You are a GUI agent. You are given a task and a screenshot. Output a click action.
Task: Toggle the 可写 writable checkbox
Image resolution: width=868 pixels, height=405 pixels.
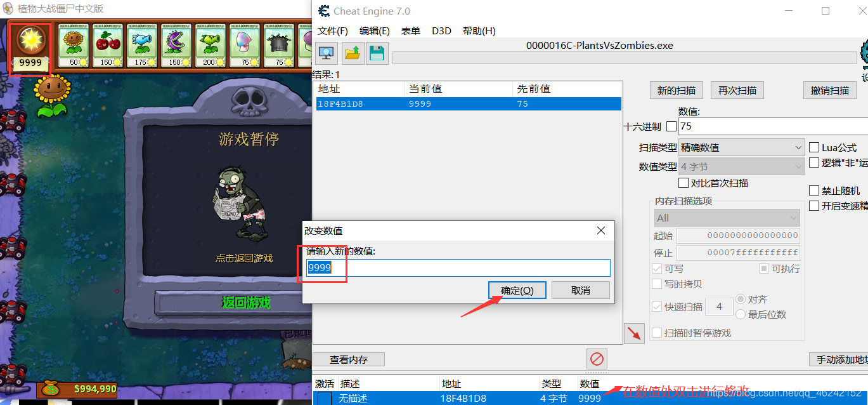pyautogui.click(x=657, y=269)
